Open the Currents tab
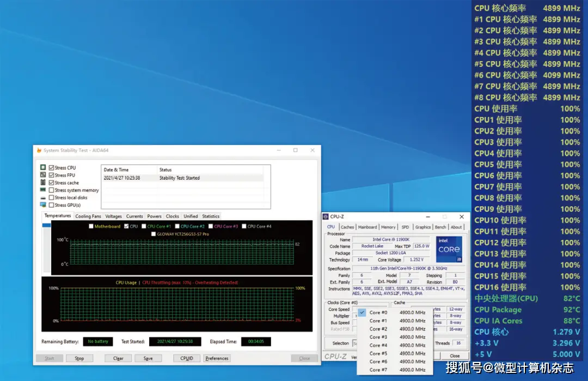 click(134, 216)
